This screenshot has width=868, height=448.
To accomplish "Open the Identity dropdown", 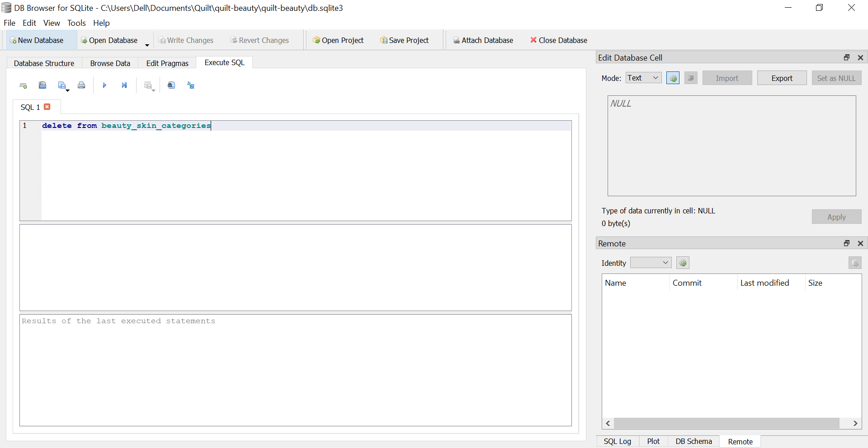I will 651,263.
